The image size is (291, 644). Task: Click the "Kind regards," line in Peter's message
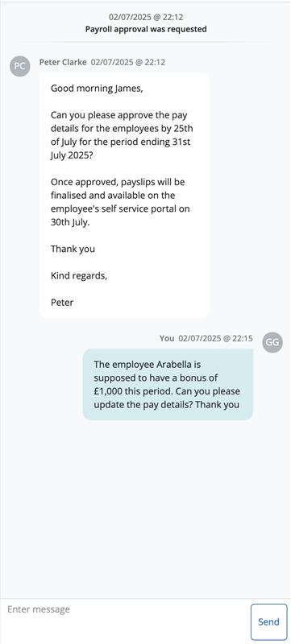(79, 275)
